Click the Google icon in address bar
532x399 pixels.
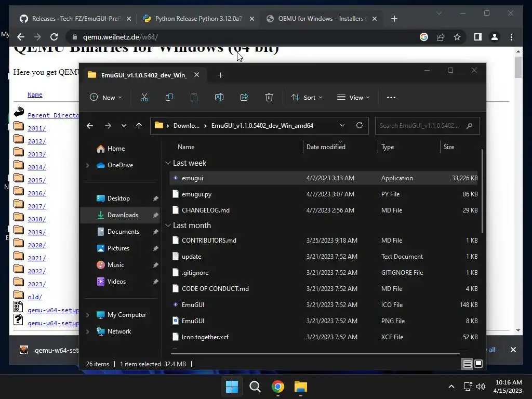tap(424, 37)
